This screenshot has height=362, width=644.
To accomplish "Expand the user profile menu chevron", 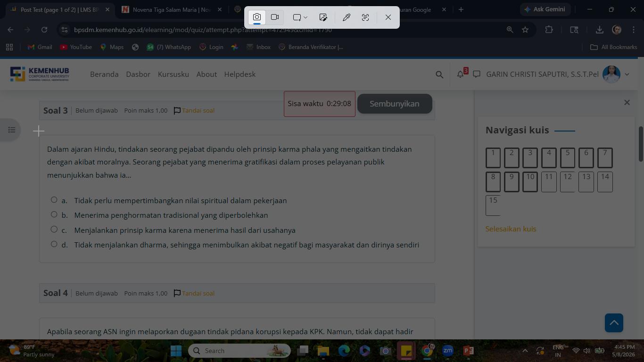I will (x=627, y=74).
